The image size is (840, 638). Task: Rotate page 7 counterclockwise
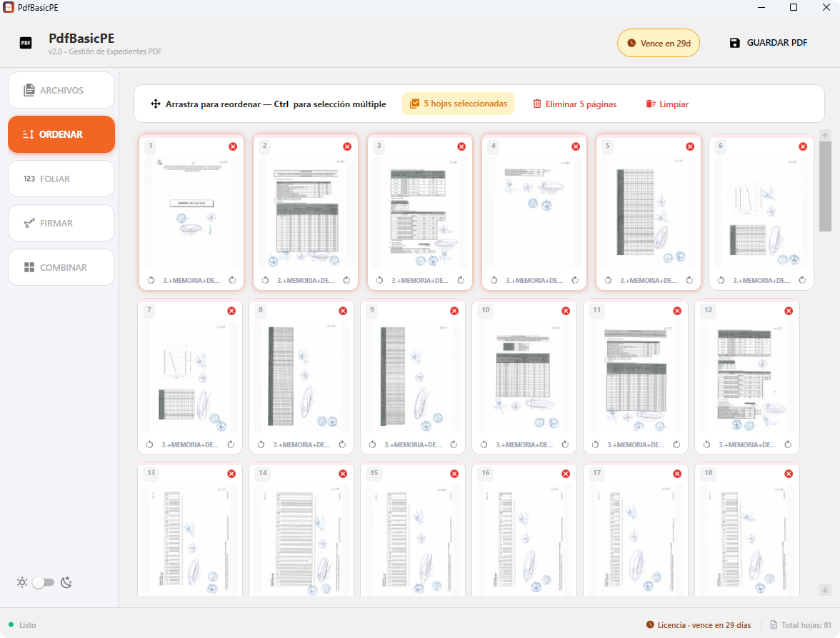[149, 444]
